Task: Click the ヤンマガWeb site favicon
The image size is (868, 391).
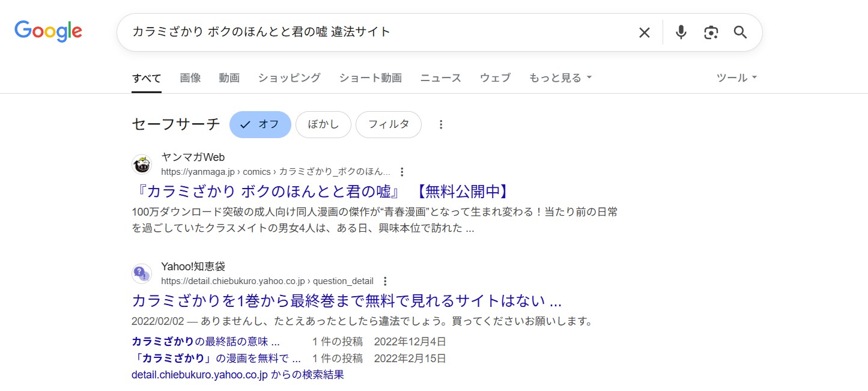Action: [x=141, y=164]
